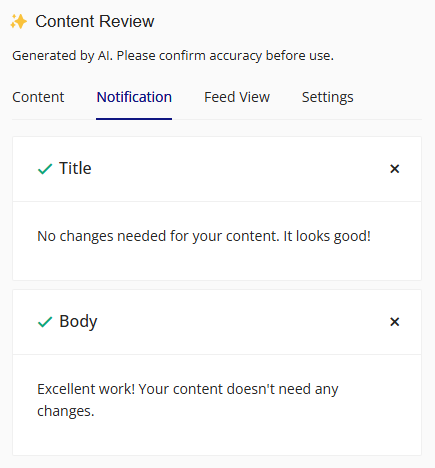Click the green checkmark next to Title
Viewport: 435px width, 468px height.
pos(45,169)
